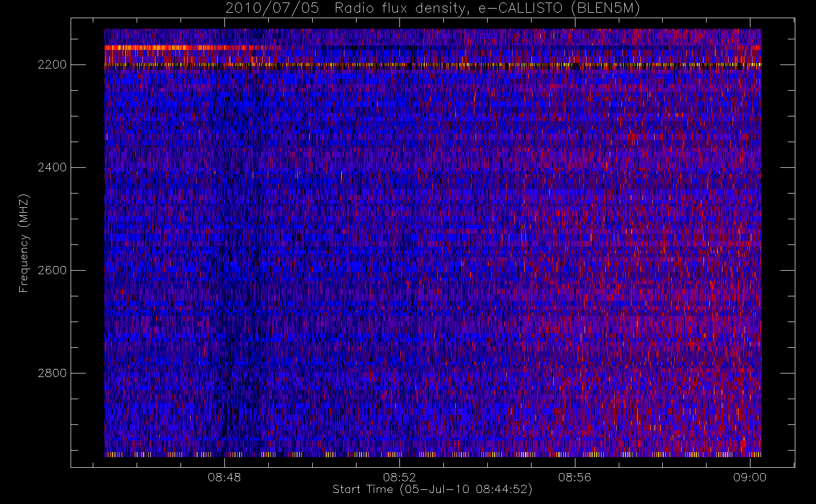Viewport: 816px width, 504px height.
Task: Select the "Frequency (MHZ)" y-axis label
Action: click(24, 243)
